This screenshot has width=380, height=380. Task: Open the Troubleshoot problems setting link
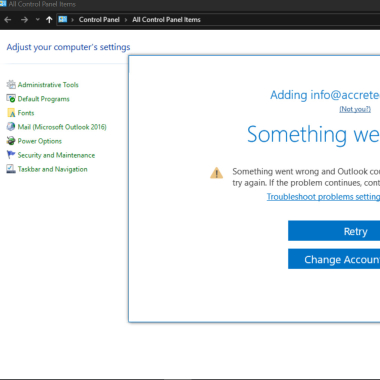coord(323,197)
